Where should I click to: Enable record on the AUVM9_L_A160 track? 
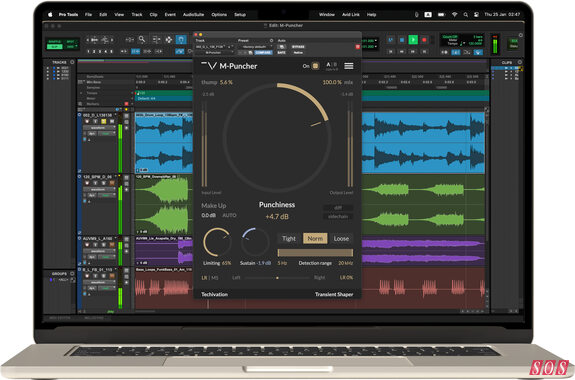(x=87, y=245)
